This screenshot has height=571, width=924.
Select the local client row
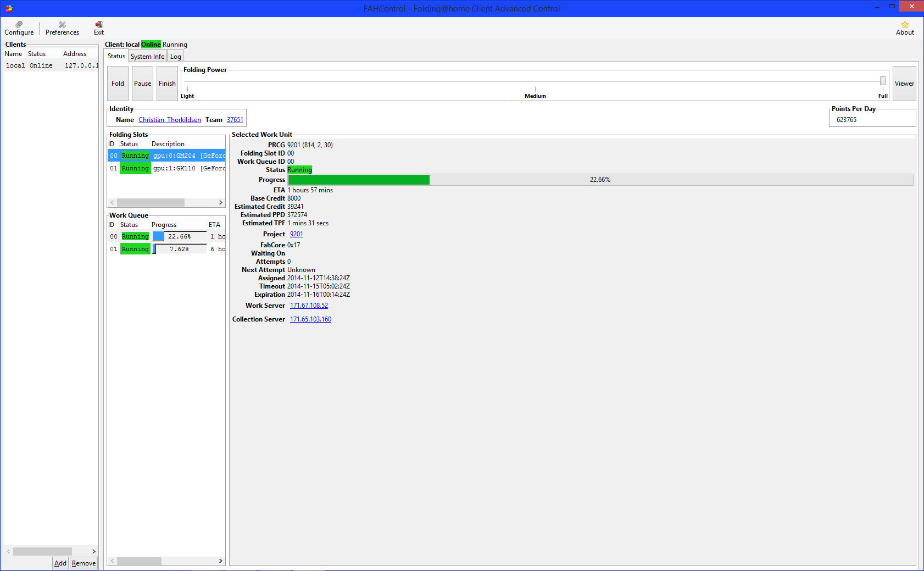51,65
